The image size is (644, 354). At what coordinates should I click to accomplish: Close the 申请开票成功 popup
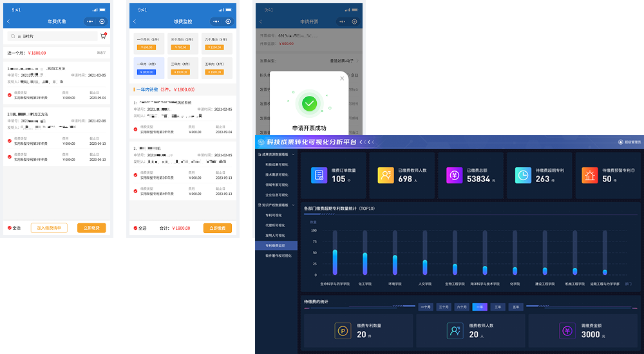click(x=342, y=79)
